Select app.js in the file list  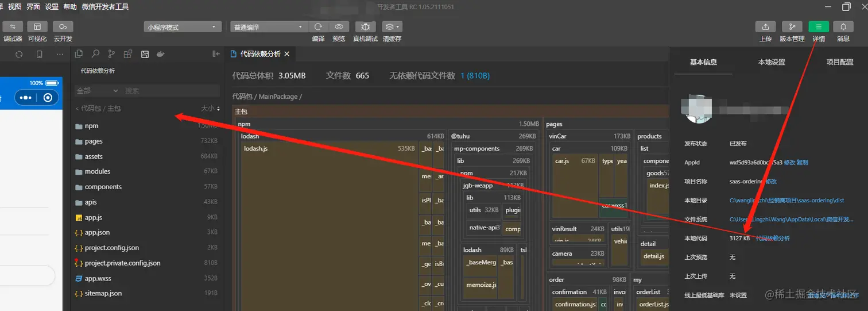[146, 217]
